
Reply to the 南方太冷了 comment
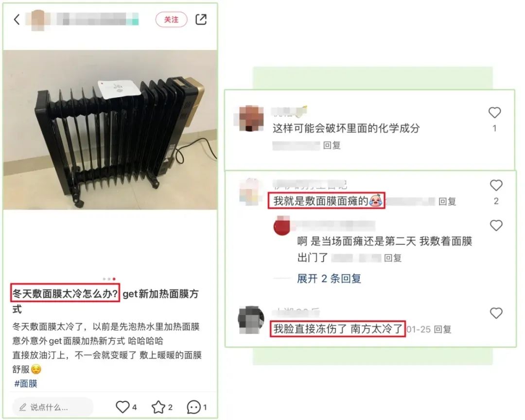tap(443, 329)
